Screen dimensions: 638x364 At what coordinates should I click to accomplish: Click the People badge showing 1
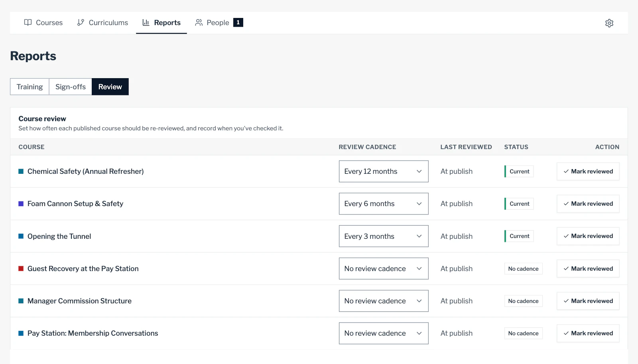point(238,22)
